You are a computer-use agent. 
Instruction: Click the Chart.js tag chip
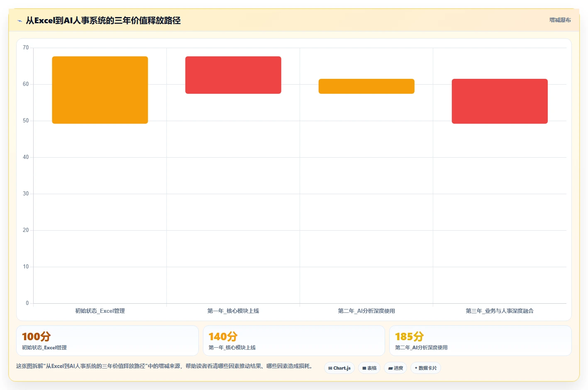point(339,368)
